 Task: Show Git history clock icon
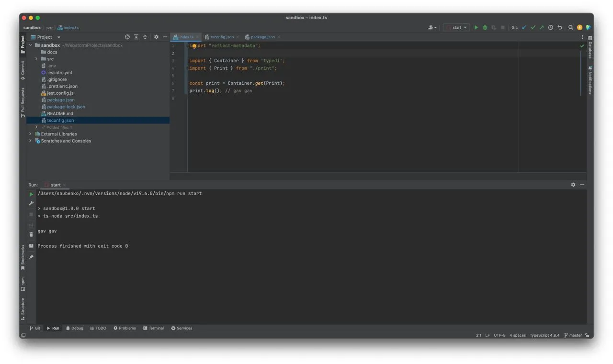click(551, 28)
